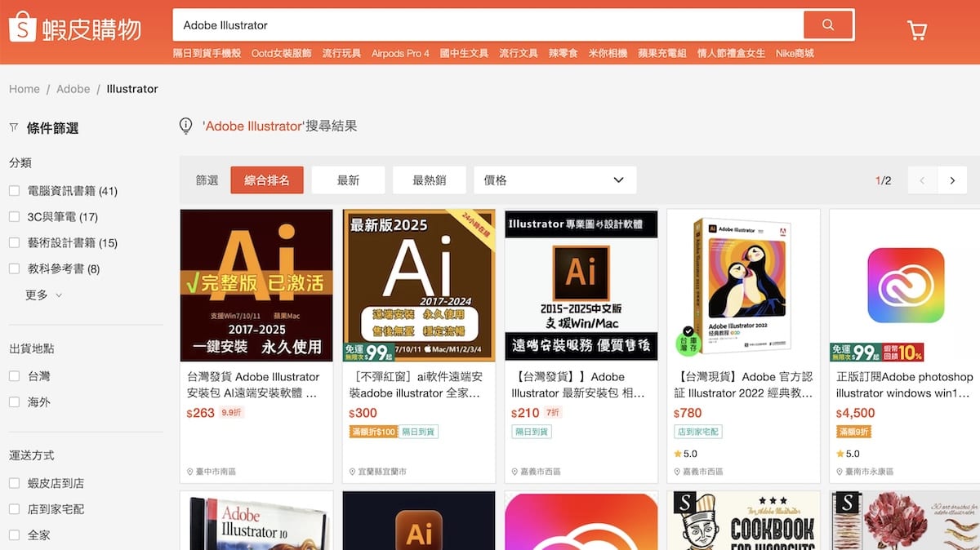Go to next page with right arrow icon
Screen dimensions: 980x550
pos(952,180)
